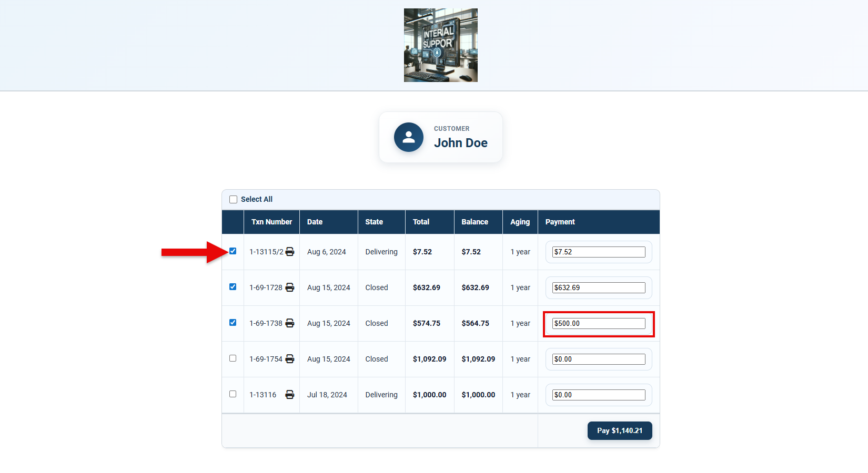Select the checkbox for transaction 1-13116
The width and height of the screenshot is (868, 473).
pyautogui.click(x=233, y=394)
